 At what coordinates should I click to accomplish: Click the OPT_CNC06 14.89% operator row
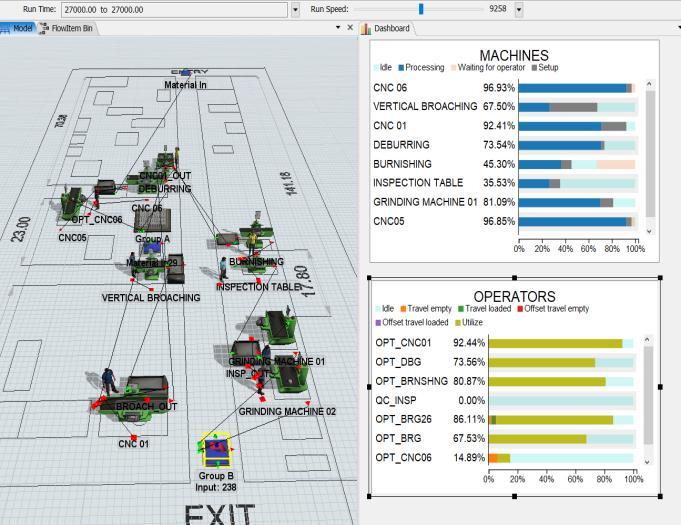tap(504, 458)
